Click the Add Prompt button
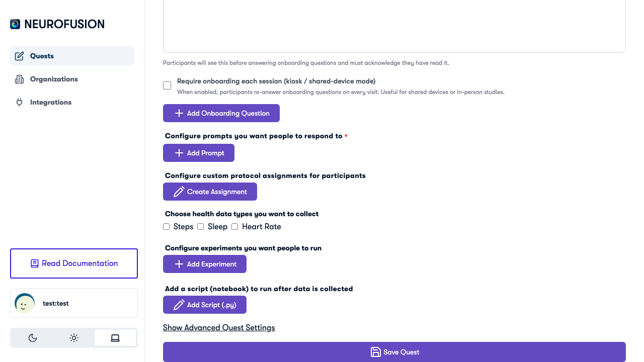The height and width of the screenshot is (362, 644). (x=198, y=153)
